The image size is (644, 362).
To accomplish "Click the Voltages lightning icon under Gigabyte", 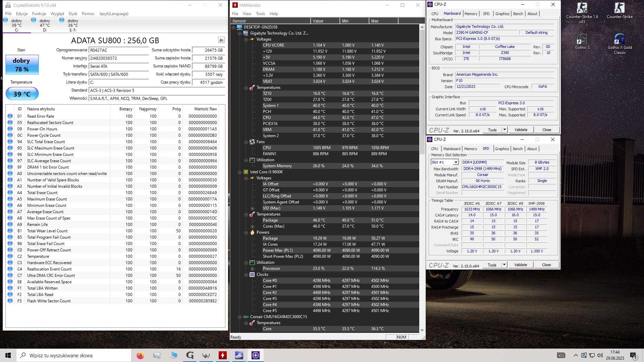I will coord(252,39).
